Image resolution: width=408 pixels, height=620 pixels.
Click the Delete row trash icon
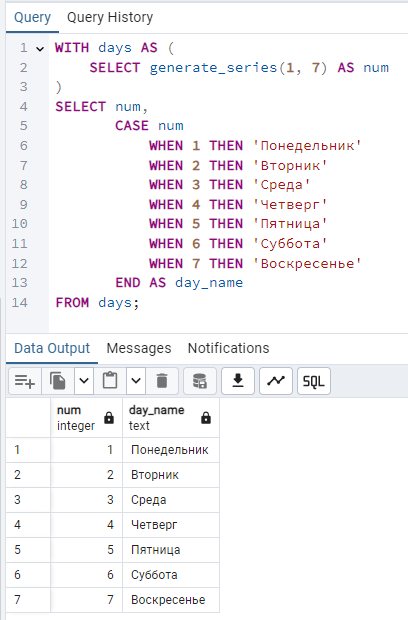tap(162, 381)
